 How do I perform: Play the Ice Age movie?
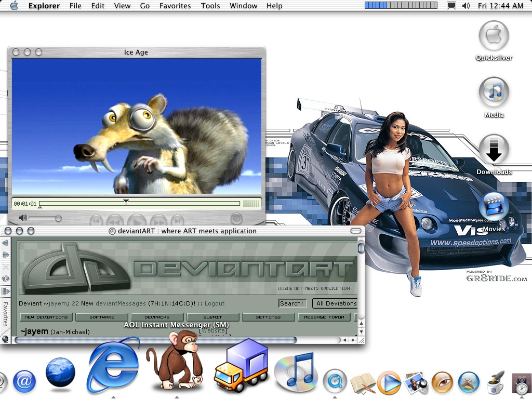137,220
